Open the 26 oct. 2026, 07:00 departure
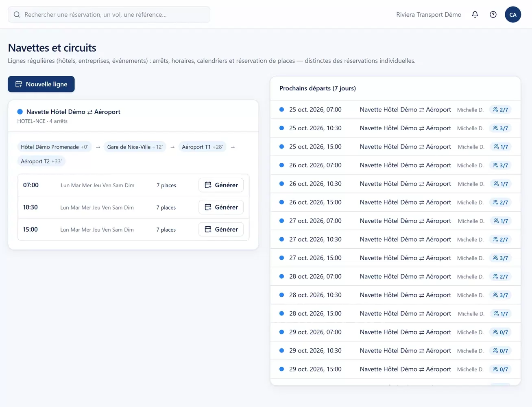Viewport: 532px width, 407px height. 395,165
